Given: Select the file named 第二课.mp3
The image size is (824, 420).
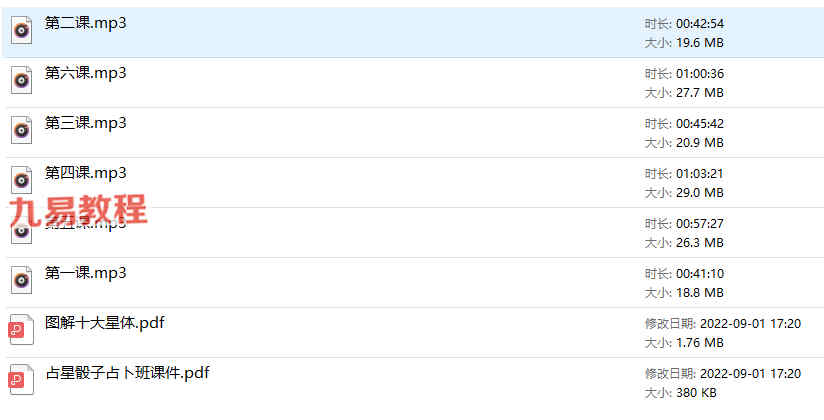Looking at the screenshot, I should click(86, 24).
